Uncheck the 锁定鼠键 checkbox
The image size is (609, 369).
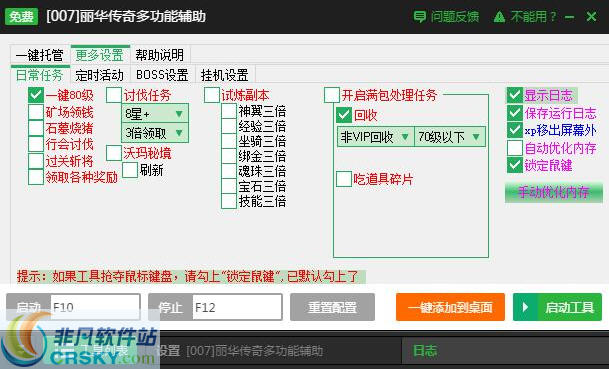(515, 165)
